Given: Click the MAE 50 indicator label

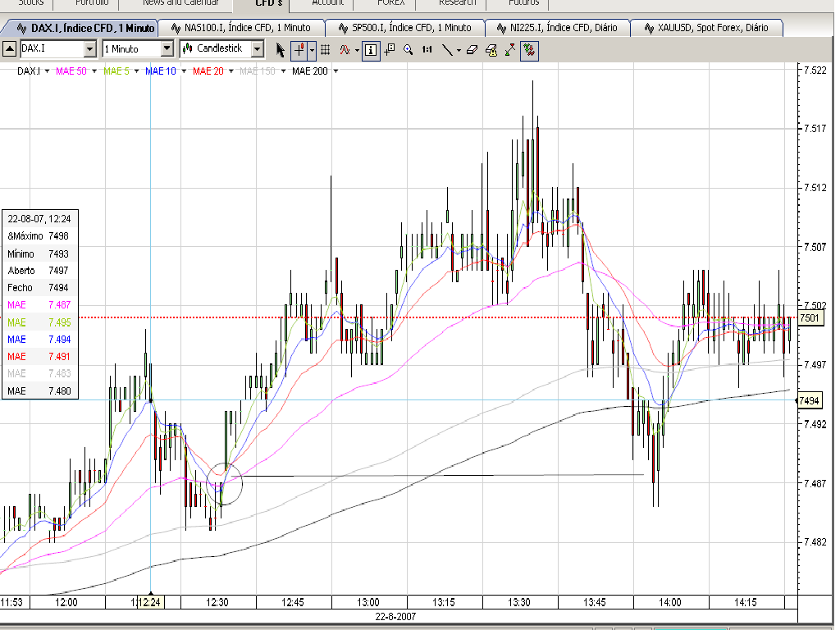Looking at the screenshot, I should 71,71.
